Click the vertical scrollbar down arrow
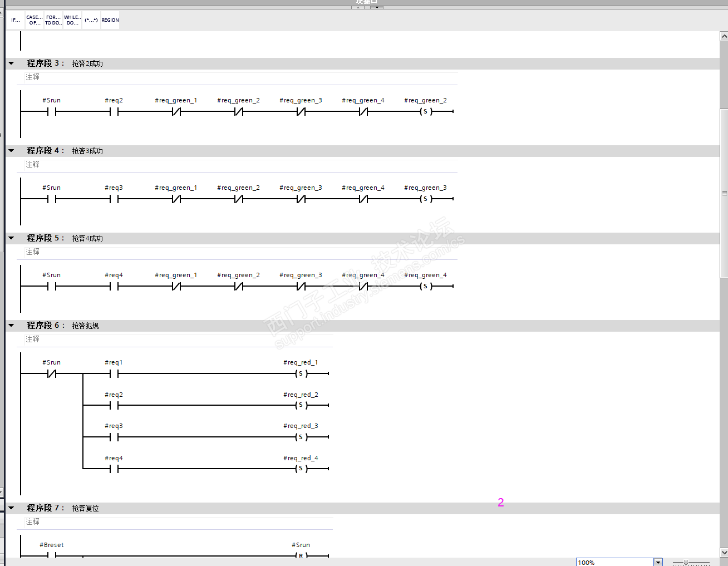 pos(724,553)
